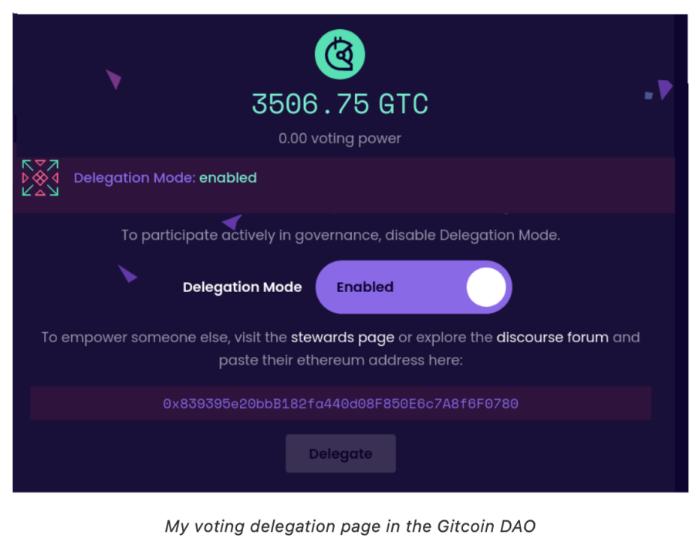
Task: Click the 0.00 voting power text
Action: [340, 138]
